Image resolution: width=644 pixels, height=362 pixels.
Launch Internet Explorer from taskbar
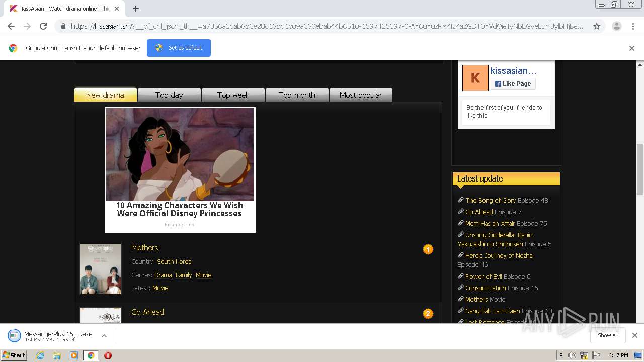pyautogui.click(x=40, y=355)
